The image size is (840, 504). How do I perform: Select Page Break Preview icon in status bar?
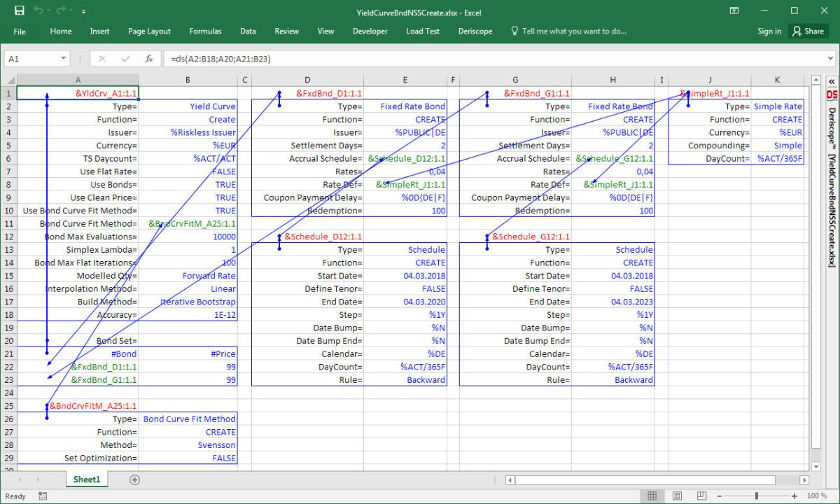(701, 496)
